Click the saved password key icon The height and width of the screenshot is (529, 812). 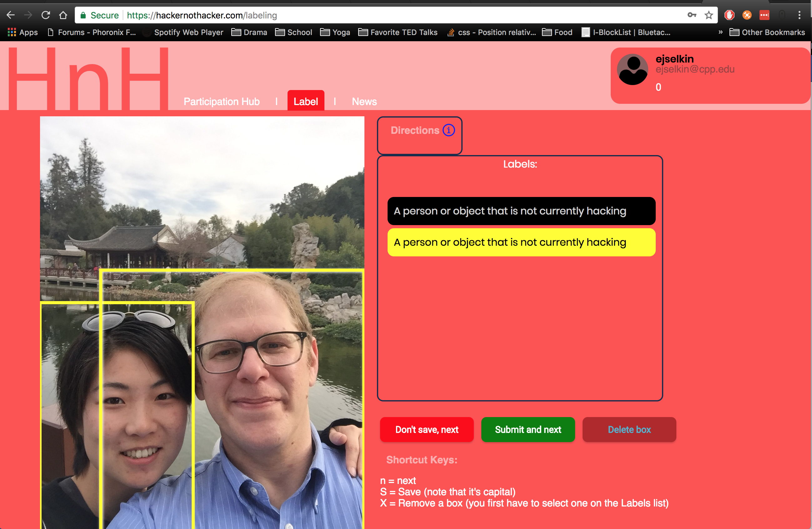pyautogui.click(x=692, y=15)
